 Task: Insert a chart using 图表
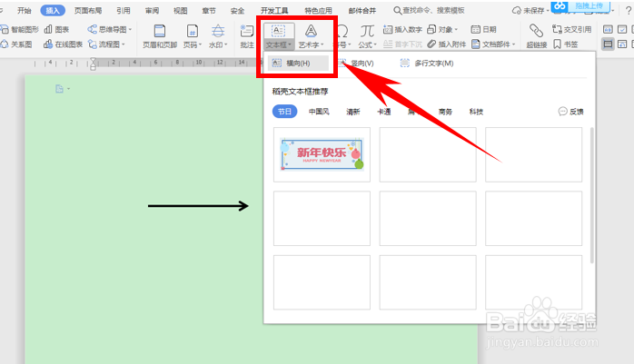[56, 29]
